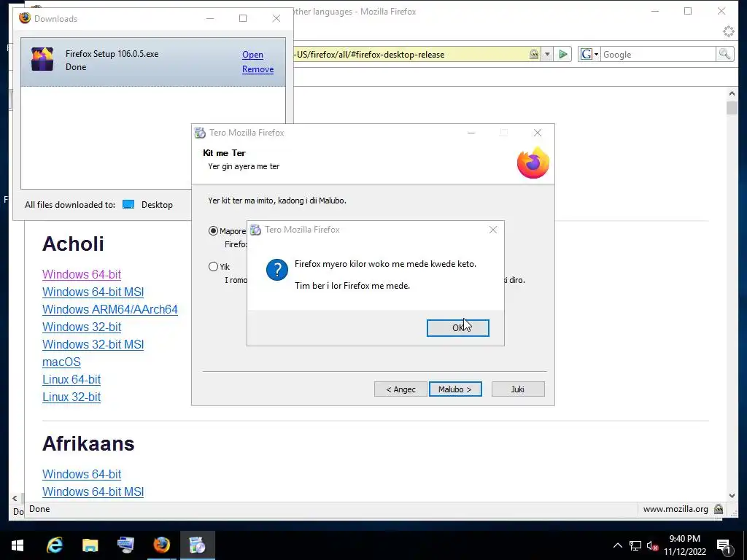Viewport: 747px width, 560px height.
Task: Click the search magnifier icon
Action: point(724,54)
